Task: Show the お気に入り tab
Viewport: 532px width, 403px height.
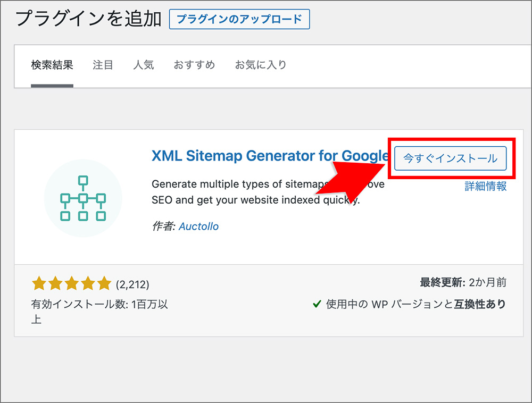Action: (261, 65)
